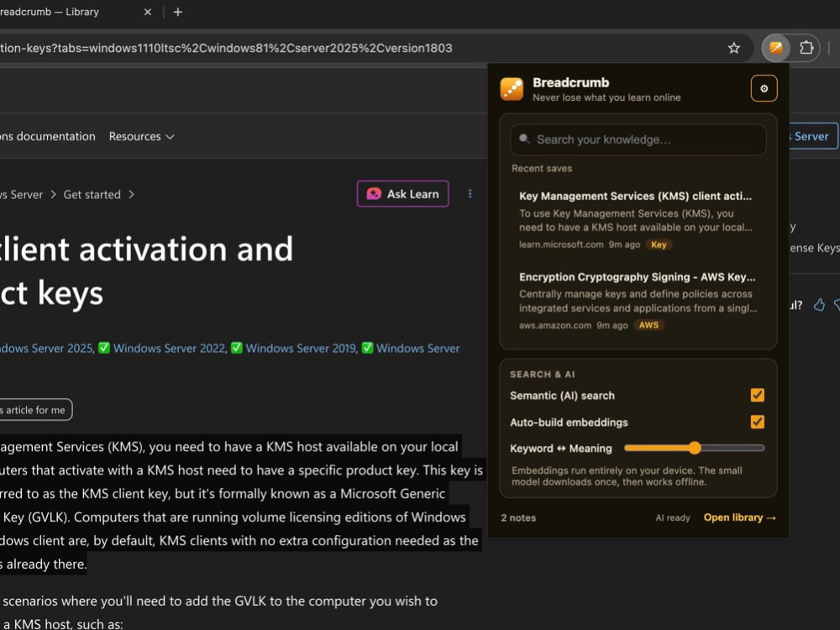840x630 pixels.
Task: Open the browser Extensions puzzle icon
Action: tap(806, 48)
